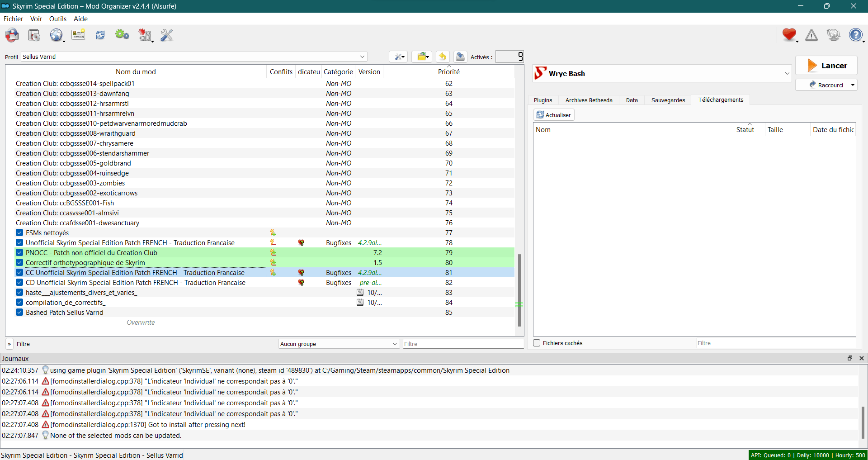
Task: Switch to the Data tab
Action: pyautogui.click(x=632, y=100)
